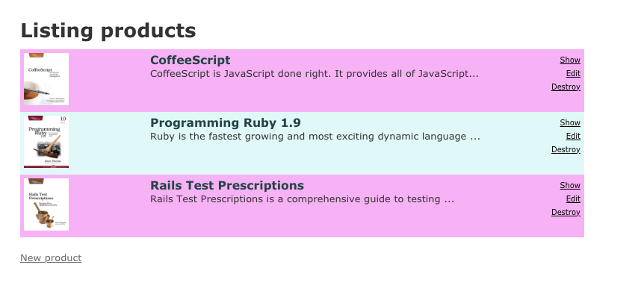
Task: Click the CoffeeScript description text
Action: point(315,74)
